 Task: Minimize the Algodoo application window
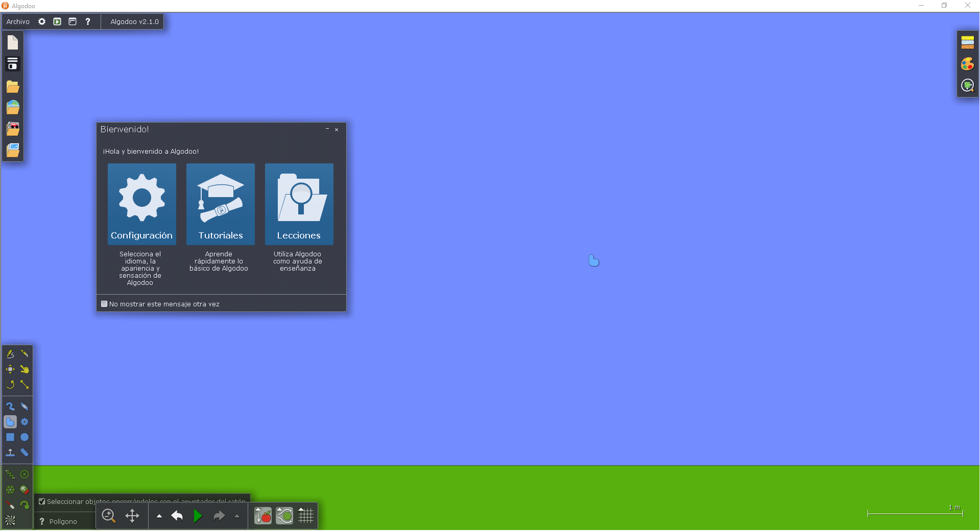pos(921,6)
